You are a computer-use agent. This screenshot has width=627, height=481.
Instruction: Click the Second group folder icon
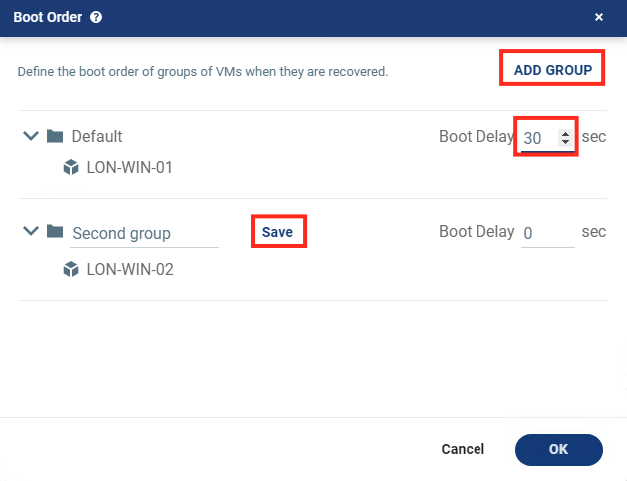(x=55, y=232)
